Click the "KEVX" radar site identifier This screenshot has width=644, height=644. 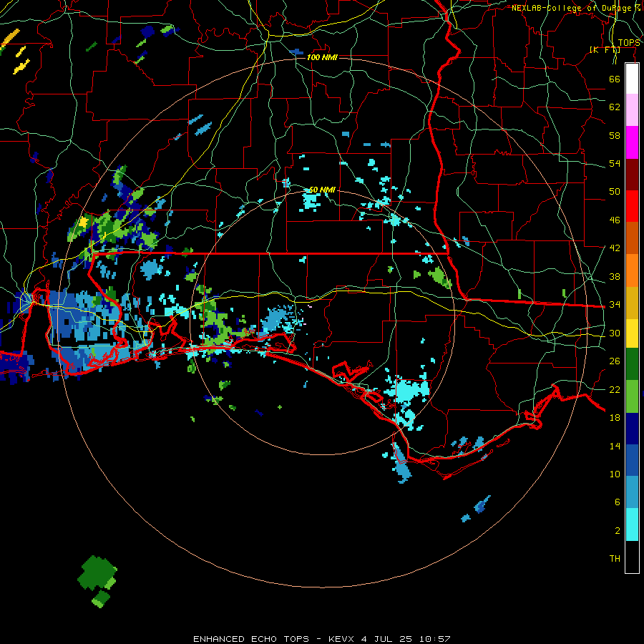[342, 639]
